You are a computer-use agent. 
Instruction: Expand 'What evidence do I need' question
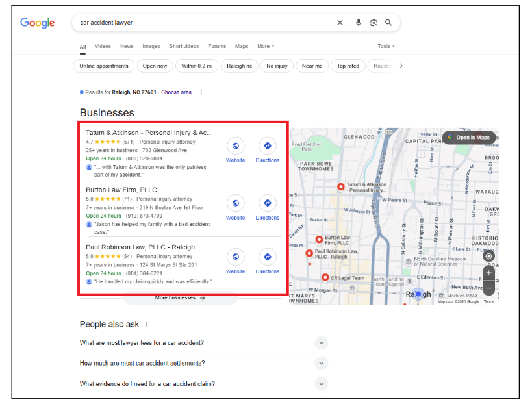pyautogui.click(x=321, y=384)
